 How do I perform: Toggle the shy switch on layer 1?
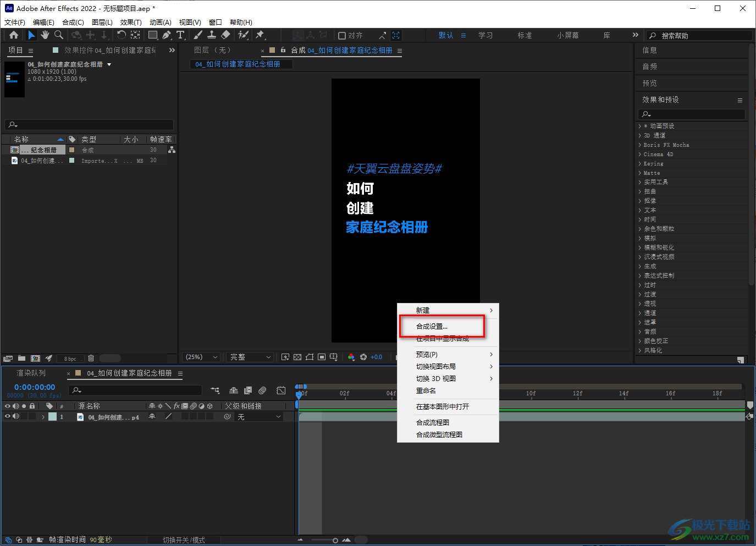pos(152,417)
